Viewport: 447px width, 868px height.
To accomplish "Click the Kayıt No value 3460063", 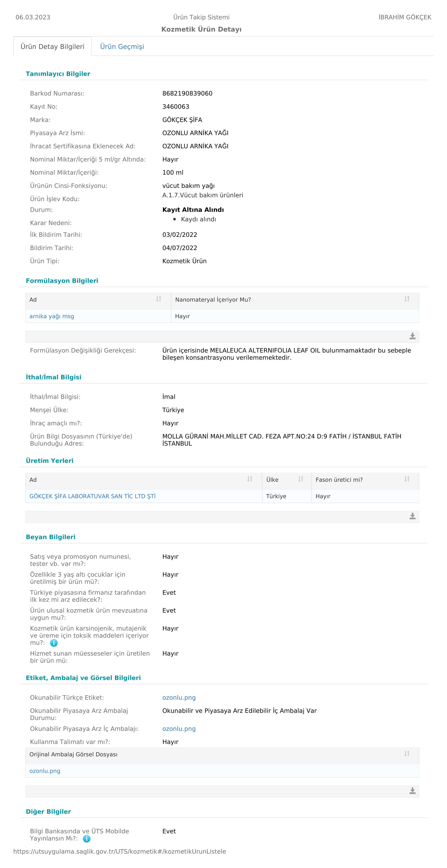I will pos(176,107).
